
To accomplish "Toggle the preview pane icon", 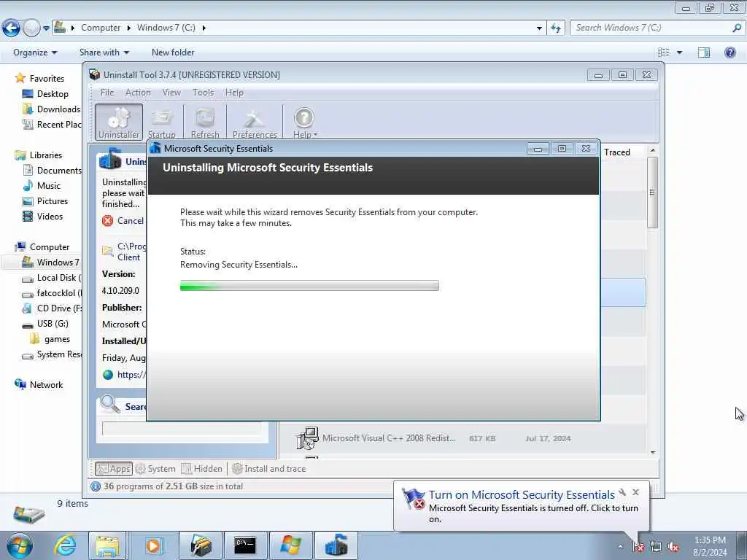I will (704, 52).
